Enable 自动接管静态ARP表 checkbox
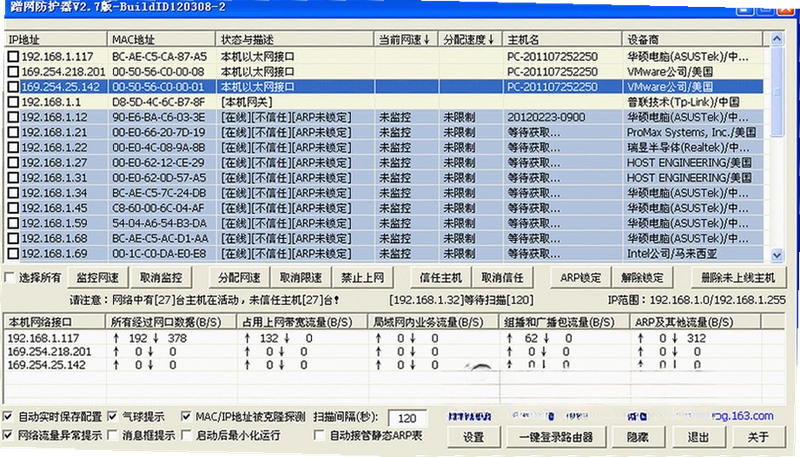 pyautogui.click(x=319, y=435)
